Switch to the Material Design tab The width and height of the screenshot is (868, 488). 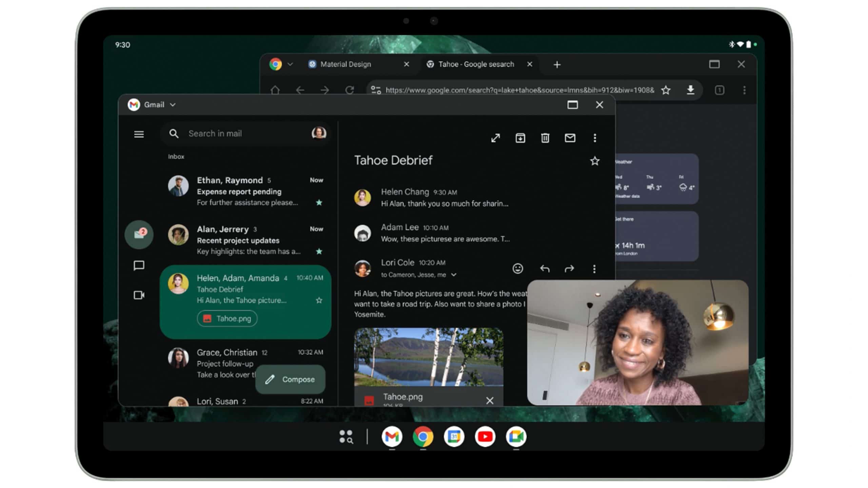tap(346, 64)
